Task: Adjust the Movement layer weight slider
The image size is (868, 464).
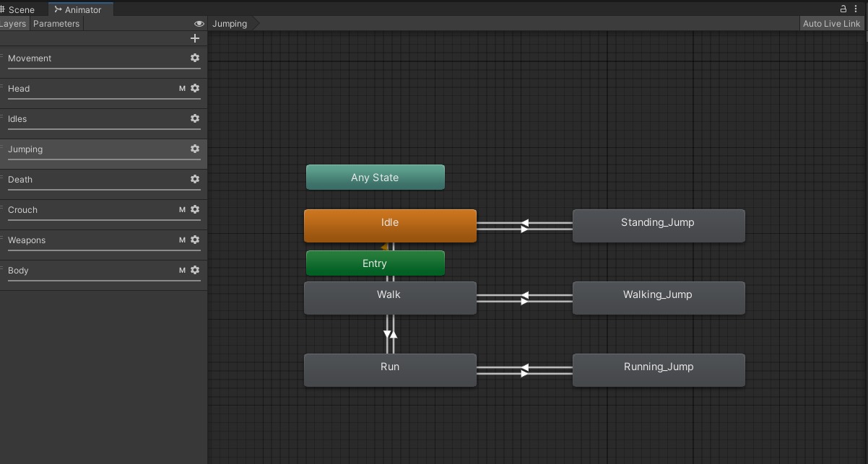Action: pos(104,69)
